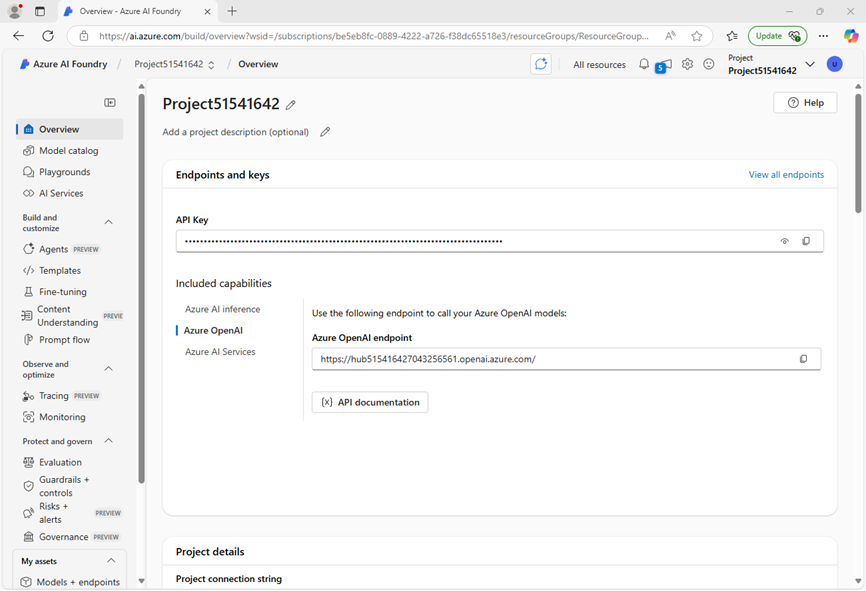This screenshot has width=866, height=592.
Task: Open the browser profile icon
Action: pyautogui.click(x=15, y=11)
